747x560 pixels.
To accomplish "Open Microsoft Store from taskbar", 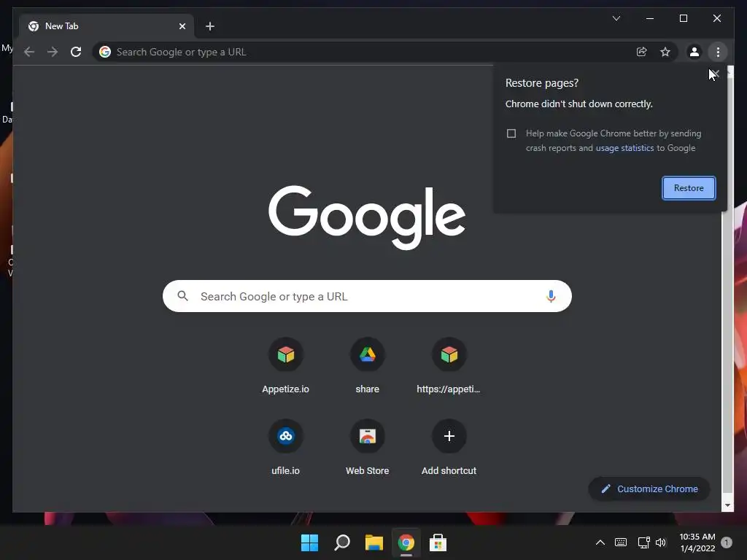I will (x=438, y=542).
